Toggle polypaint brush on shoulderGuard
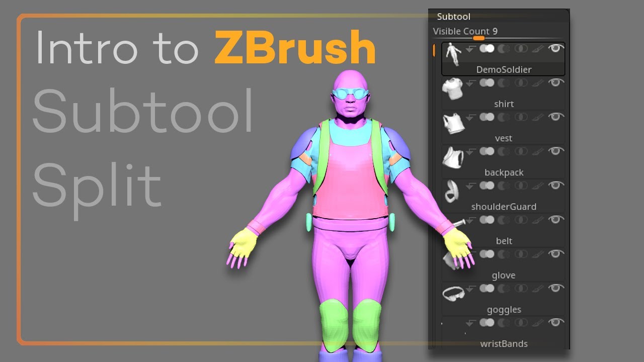644x362 pixels. [538, 186]
